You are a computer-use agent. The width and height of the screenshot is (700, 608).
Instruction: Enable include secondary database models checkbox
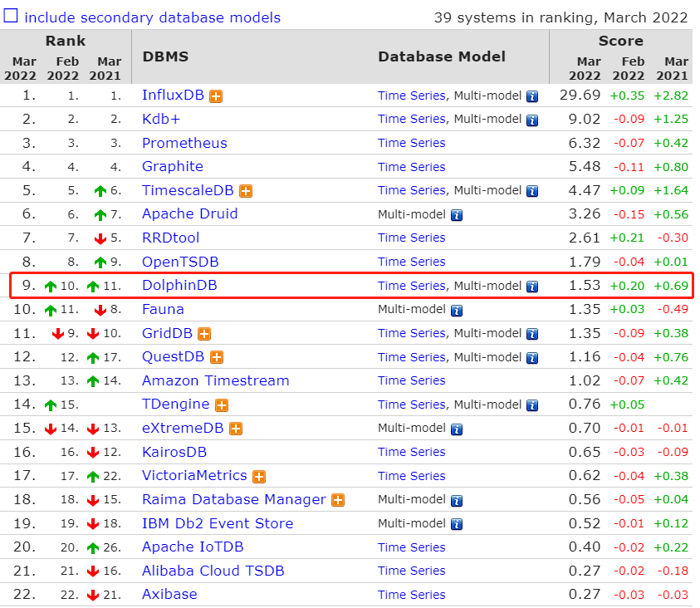10,16
